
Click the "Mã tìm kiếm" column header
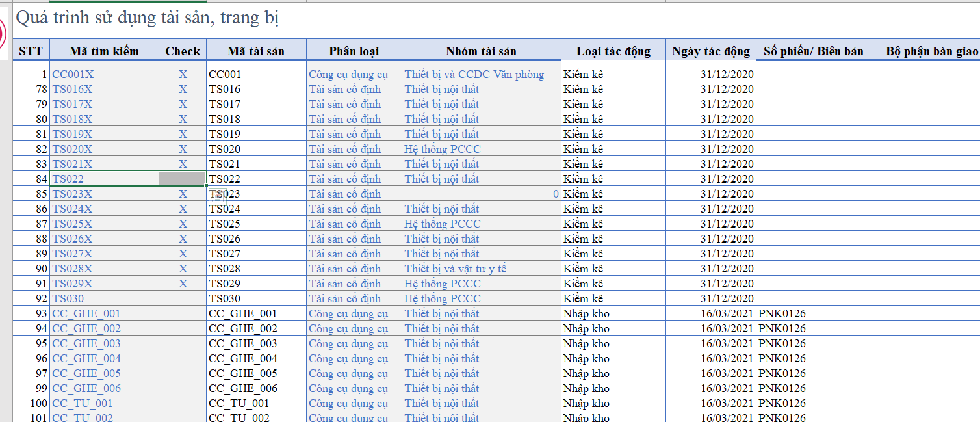click(104, 51)
